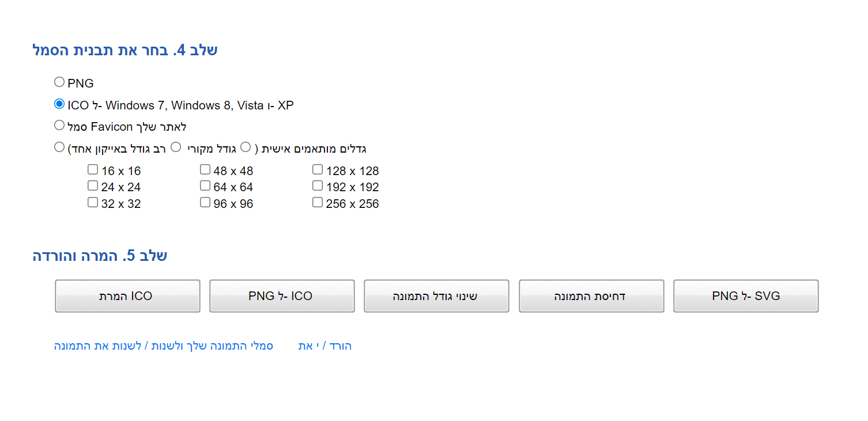Screen dimensions: 868x421
Task: Select the Favicon radio option
Action: click(59, 125)
